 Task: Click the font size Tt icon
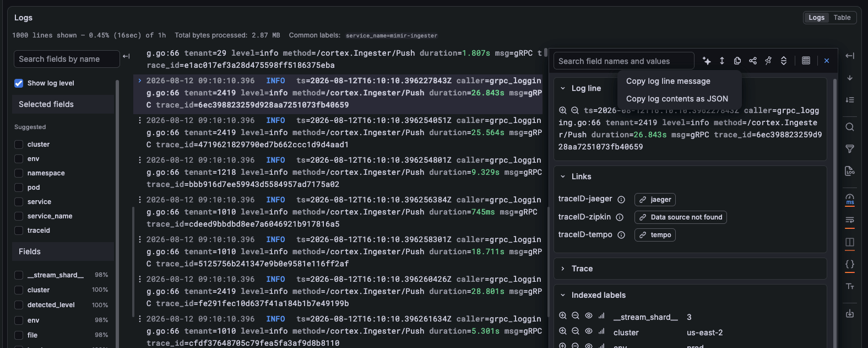(850, 286)
